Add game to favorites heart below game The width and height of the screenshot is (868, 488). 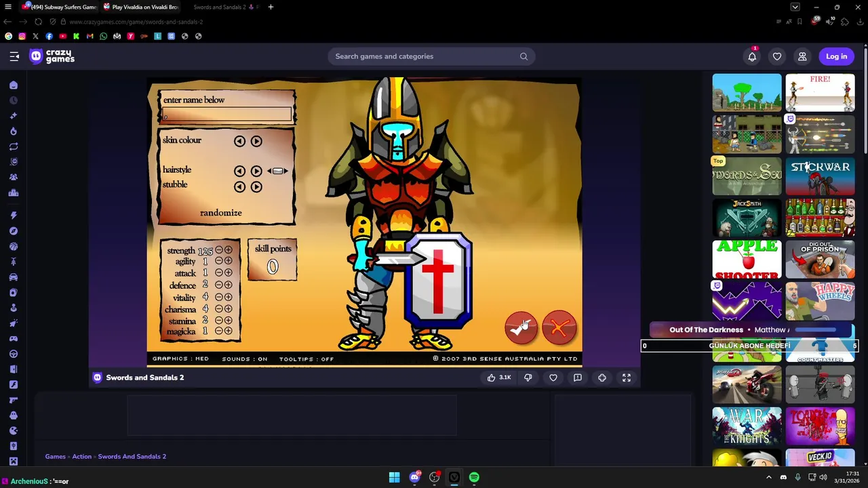(553, 378)
